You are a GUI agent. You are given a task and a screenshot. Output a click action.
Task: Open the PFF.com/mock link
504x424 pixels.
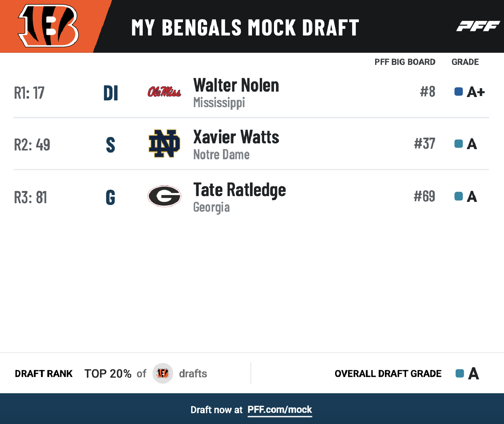coord(280,410)
